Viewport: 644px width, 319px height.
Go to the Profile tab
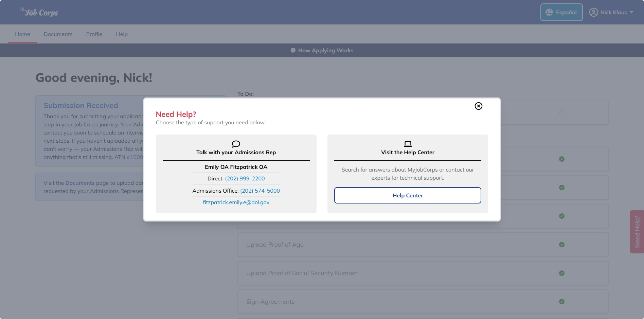click(x=94, y=34)
